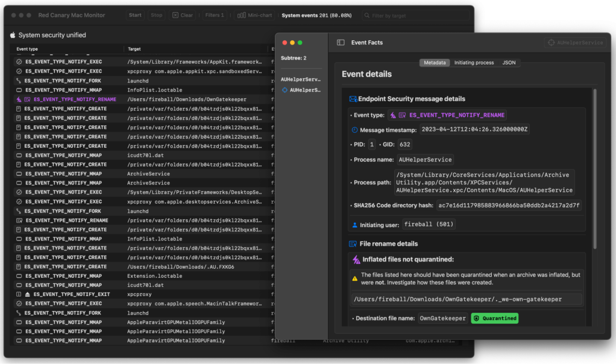Switch to the JSON tab

click(x=509, y=63)
